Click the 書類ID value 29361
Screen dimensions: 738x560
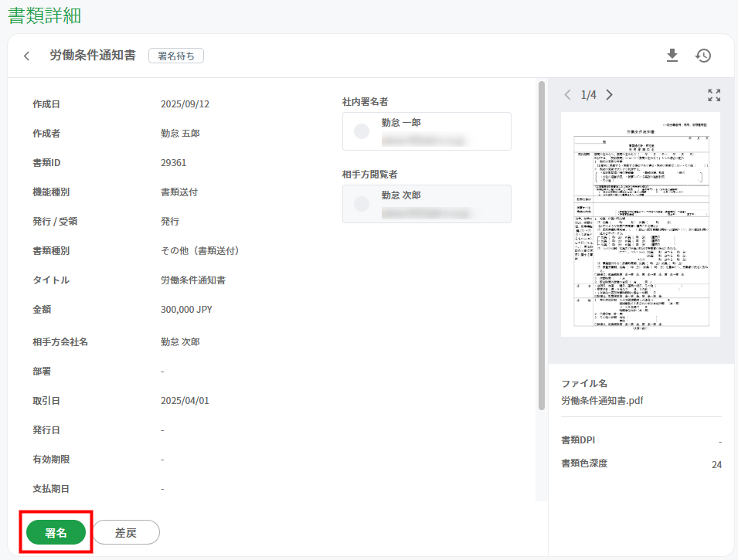tap(173, 162)
